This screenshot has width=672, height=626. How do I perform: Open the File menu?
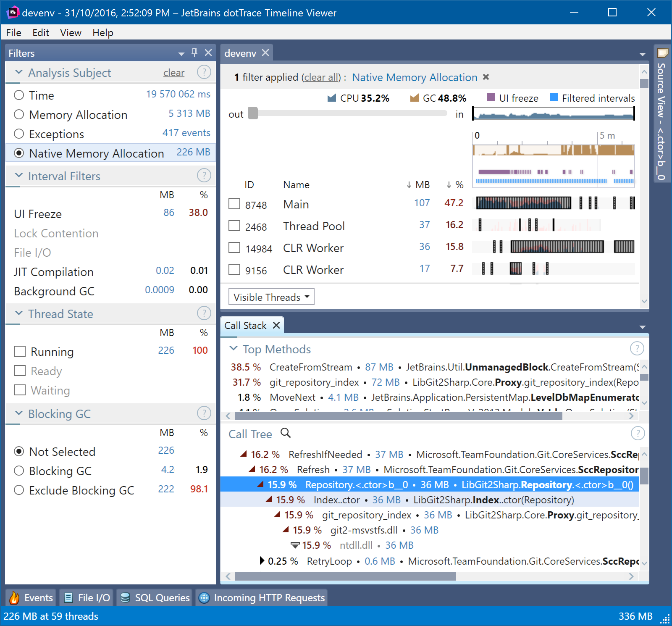click(x=14, y=32)
